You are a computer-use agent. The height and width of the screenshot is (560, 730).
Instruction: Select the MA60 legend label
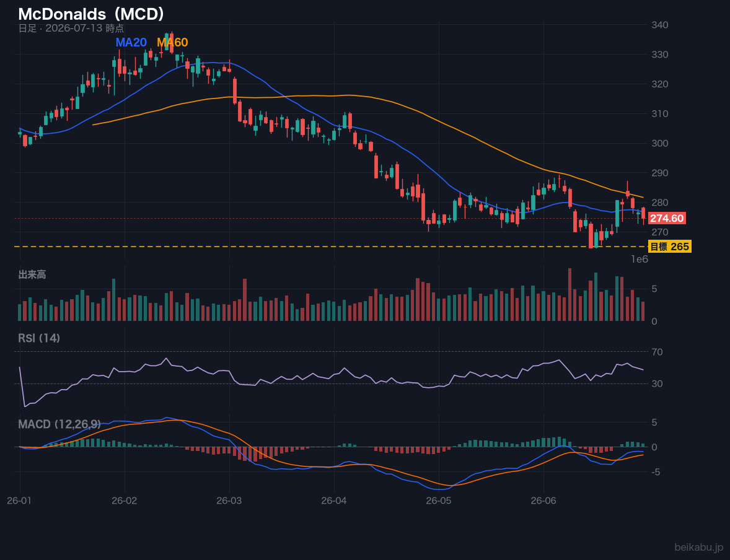172,42
